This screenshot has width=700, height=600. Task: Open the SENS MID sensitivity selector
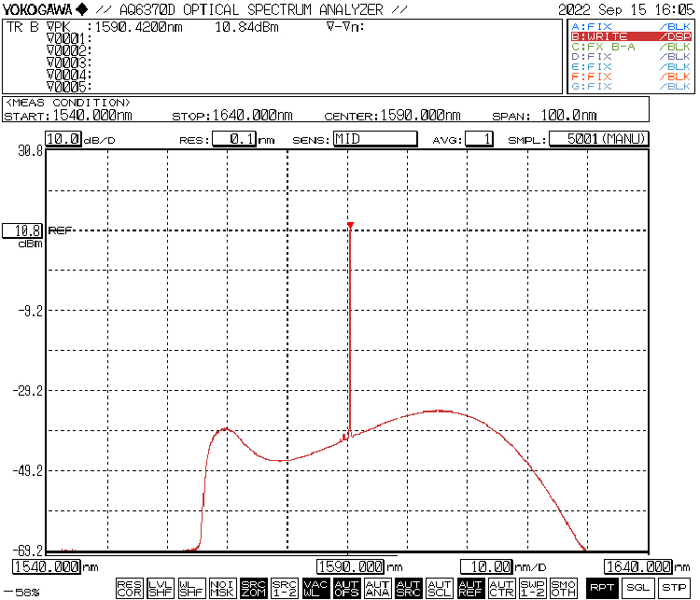pyautogui.click(x=374, y=139)
